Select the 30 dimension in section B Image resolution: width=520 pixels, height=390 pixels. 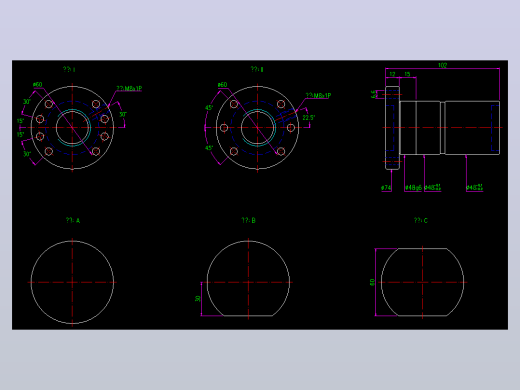point(198,299)
